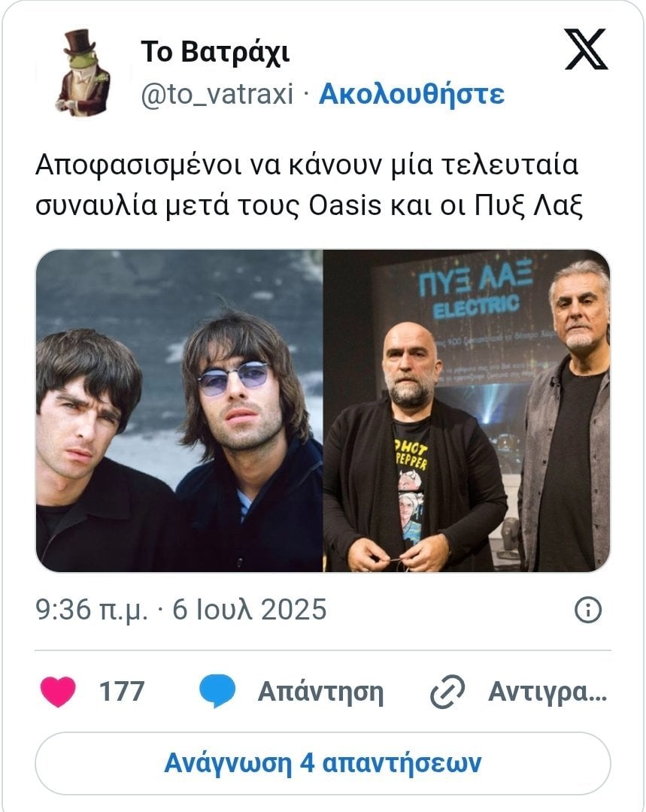
Task: Open the 9:36 π.μ. · 6 Ιουλ 2025 timestamp
Action: pyautogui.click(x=180, y=610)
